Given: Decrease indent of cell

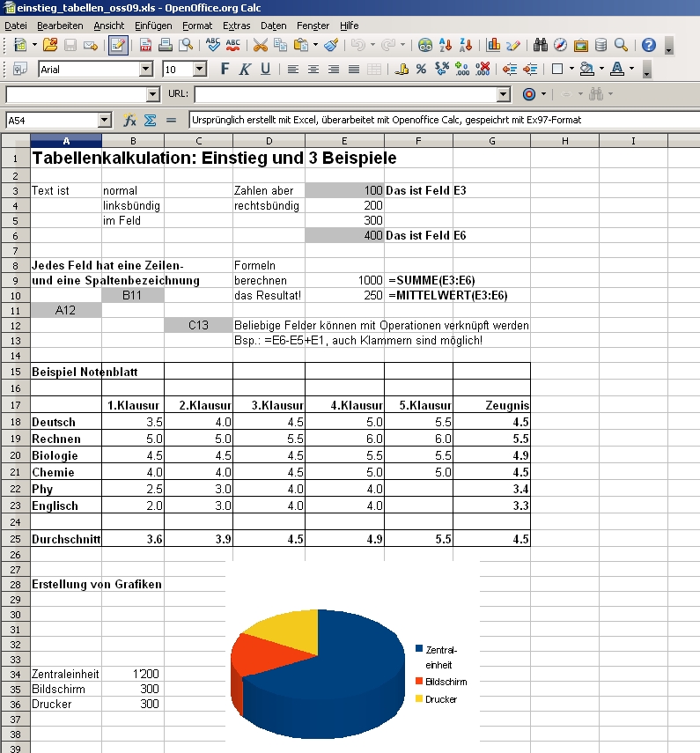Looking at the screenshot, I should (510, 70).
